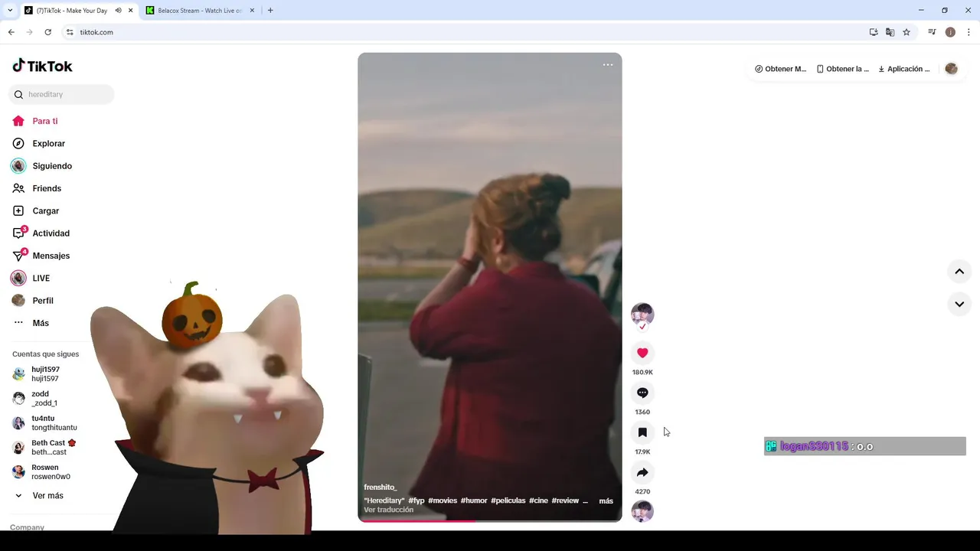Viewport: 980px width, 551px height.
Task: Go to next video with down chevron
Action: tap(959, 304)
